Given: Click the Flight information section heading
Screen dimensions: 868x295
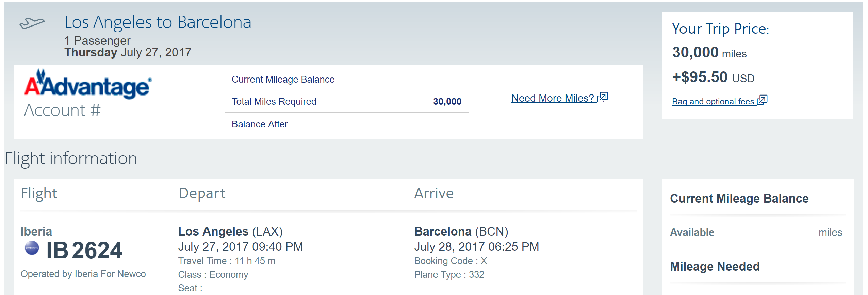Looking at the screenshot, I should click(x=71, y=159).
